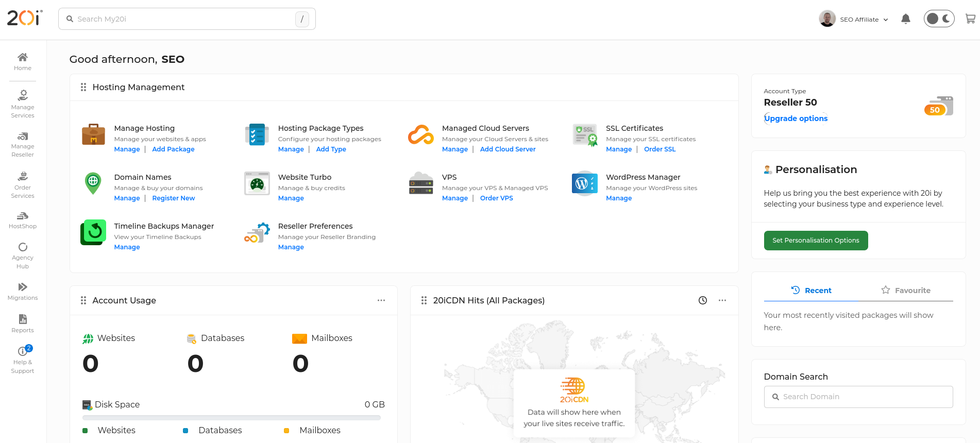Click the 20i logo
The height and width of the screenshot is (443, 980).
25,18
